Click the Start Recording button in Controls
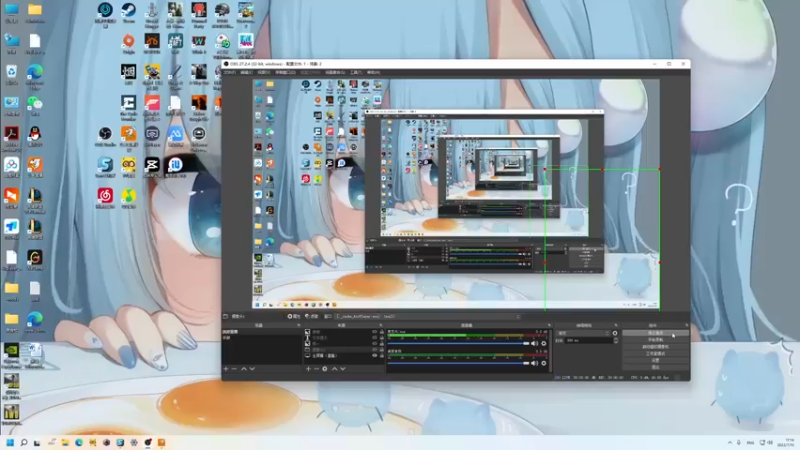Image resolution: width=800 pixels, height=450 pixels. pyautogui.click(x=656, y=340)
